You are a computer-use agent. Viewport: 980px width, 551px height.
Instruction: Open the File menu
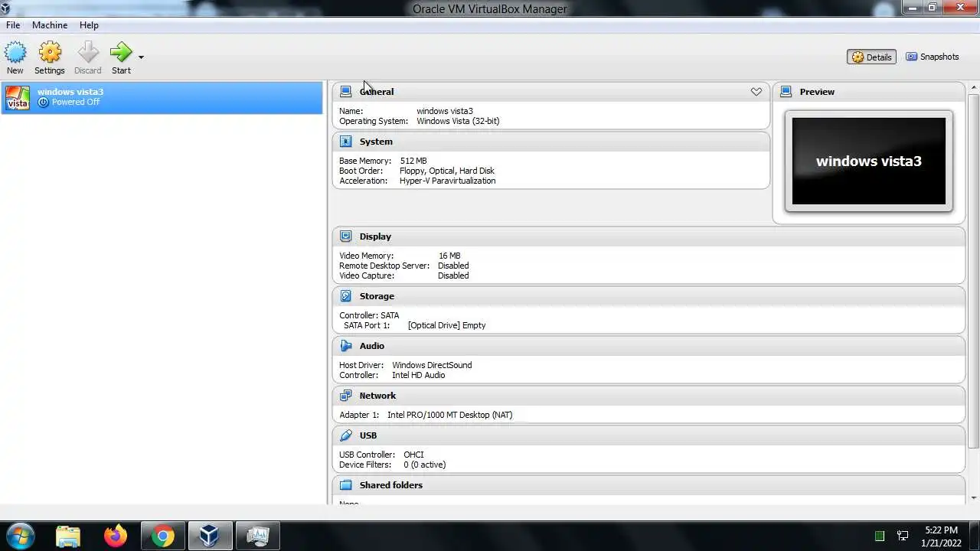pos(13,25)
